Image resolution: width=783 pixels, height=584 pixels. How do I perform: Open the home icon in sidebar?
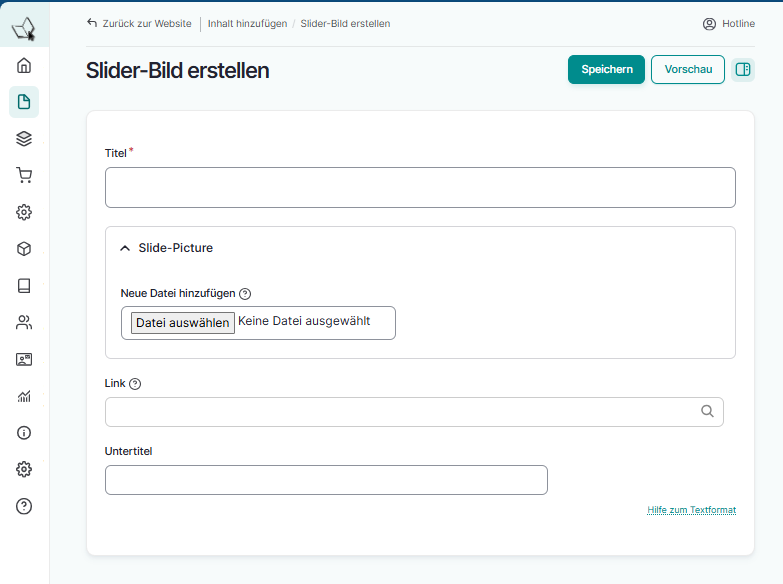point(24,66)
